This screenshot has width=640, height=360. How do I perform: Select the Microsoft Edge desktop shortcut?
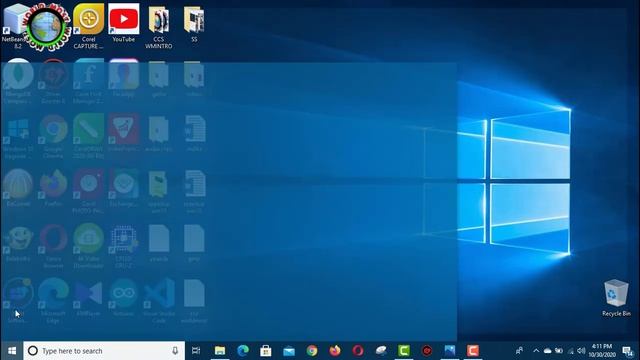[x=53, y=301]
